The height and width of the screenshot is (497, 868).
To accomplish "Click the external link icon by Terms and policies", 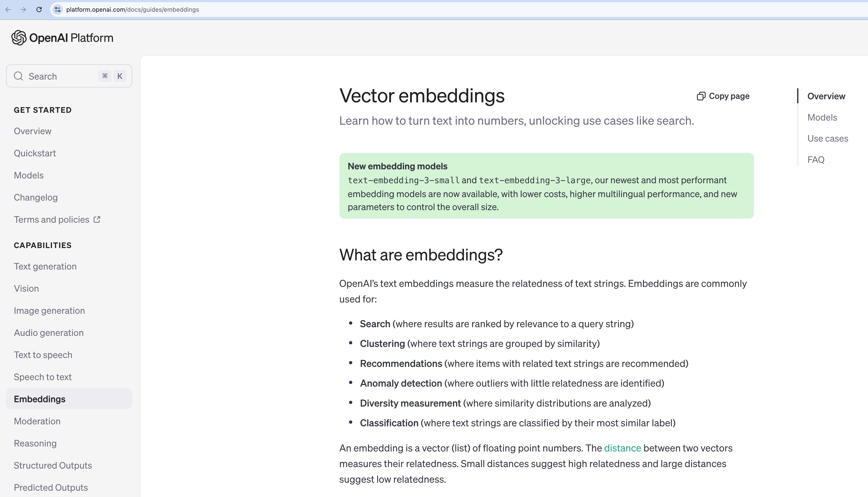I will tap(97, 219).
